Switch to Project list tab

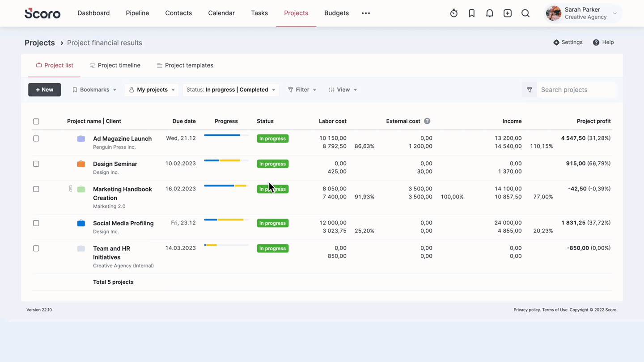tap(55, 65)
